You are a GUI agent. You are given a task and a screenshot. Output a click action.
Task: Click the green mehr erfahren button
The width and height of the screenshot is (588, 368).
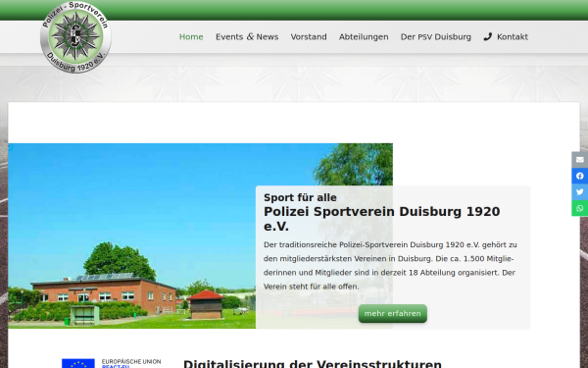click(x=393, y=314)
